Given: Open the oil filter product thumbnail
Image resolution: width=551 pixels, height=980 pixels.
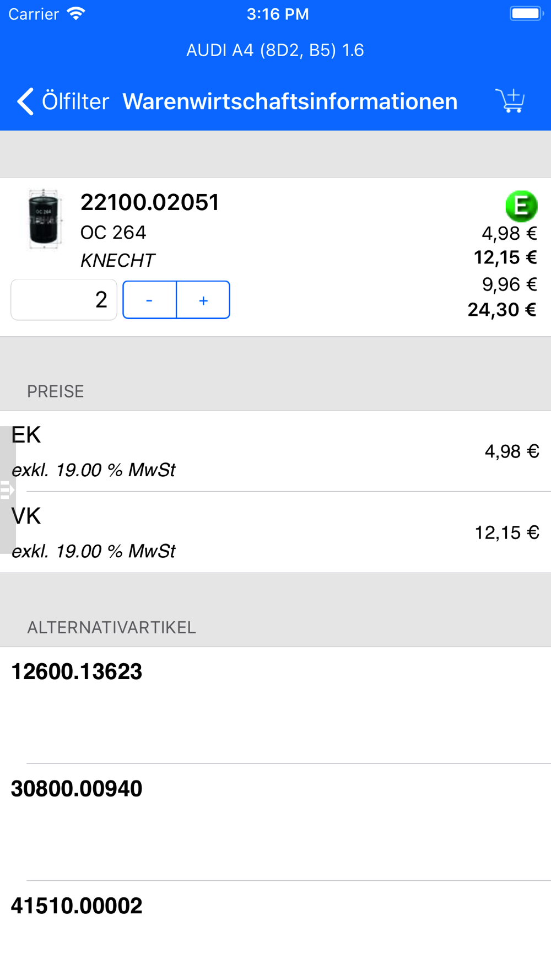Looking at the screenshot, I should pos(44,219).
